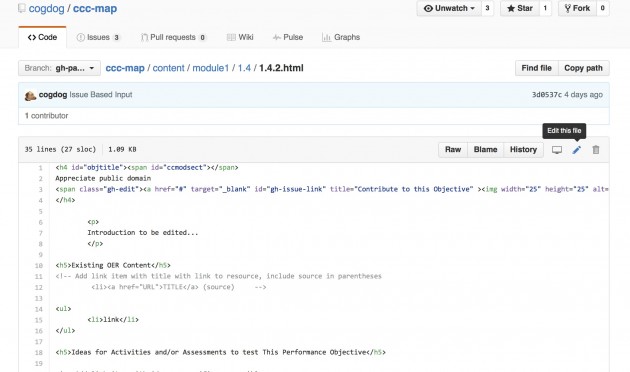The height and width of the screenshot is (372, 630).
Task: Click the 'Ideas for Activities' heading line
Action: pyautogui.click(x=221, y=352)
